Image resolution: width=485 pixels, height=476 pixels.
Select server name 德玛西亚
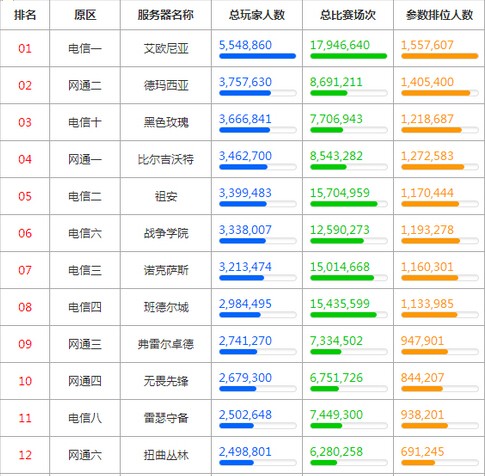pyautogui.click(x=166, y=86)
